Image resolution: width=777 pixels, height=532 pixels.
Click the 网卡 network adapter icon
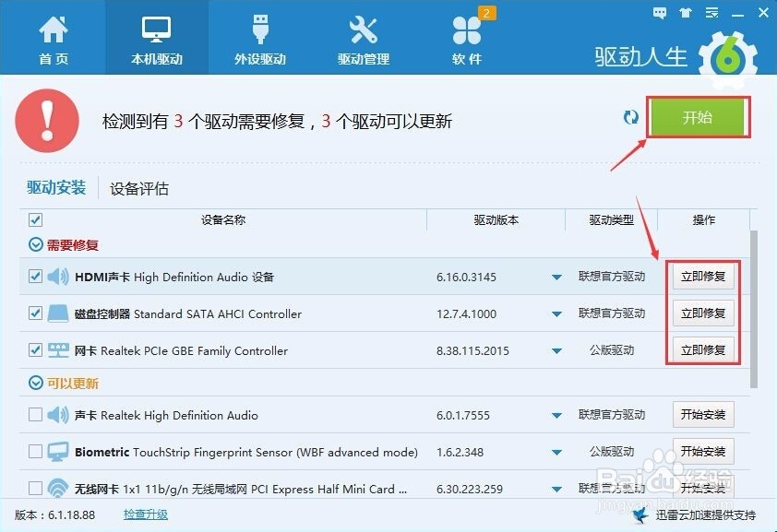click(x=58, y=350)
